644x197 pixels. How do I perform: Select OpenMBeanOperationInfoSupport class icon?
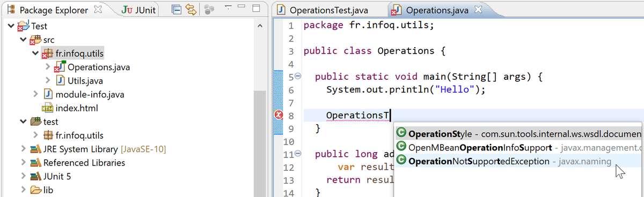pyautogui.click(x=401, y=147)
